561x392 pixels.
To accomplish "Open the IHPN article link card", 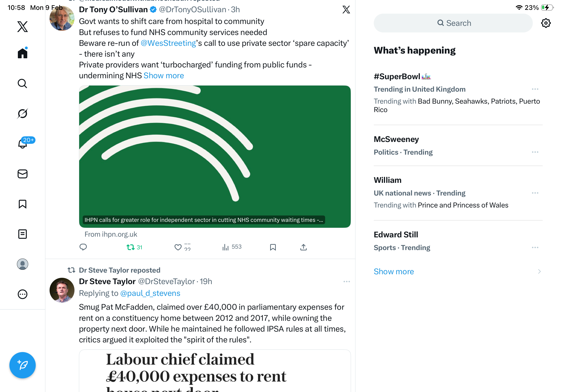I will pos(214,157).
